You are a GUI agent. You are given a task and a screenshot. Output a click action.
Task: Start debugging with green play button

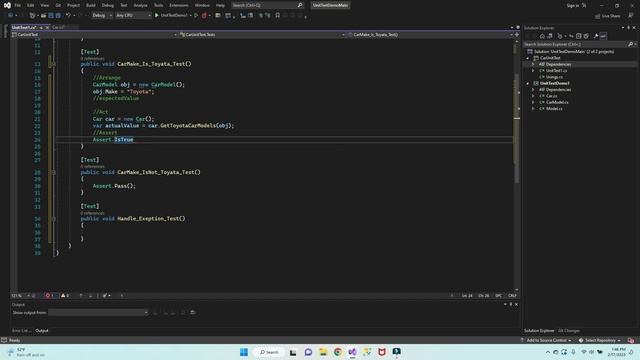click(x=156, y=16)
